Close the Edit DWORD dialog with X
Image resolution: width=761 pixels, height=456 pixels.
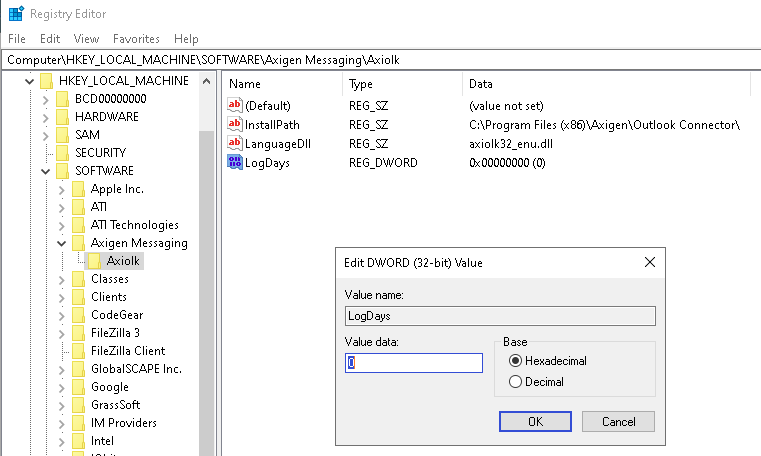pyautogui.click(x=650, y=262)
